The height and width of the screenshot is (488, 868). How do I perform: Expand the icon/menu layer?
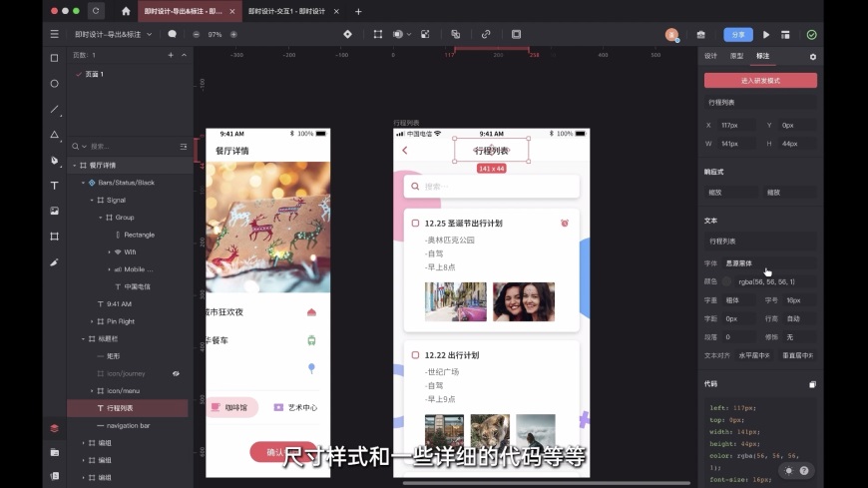[x=92, y=391]
